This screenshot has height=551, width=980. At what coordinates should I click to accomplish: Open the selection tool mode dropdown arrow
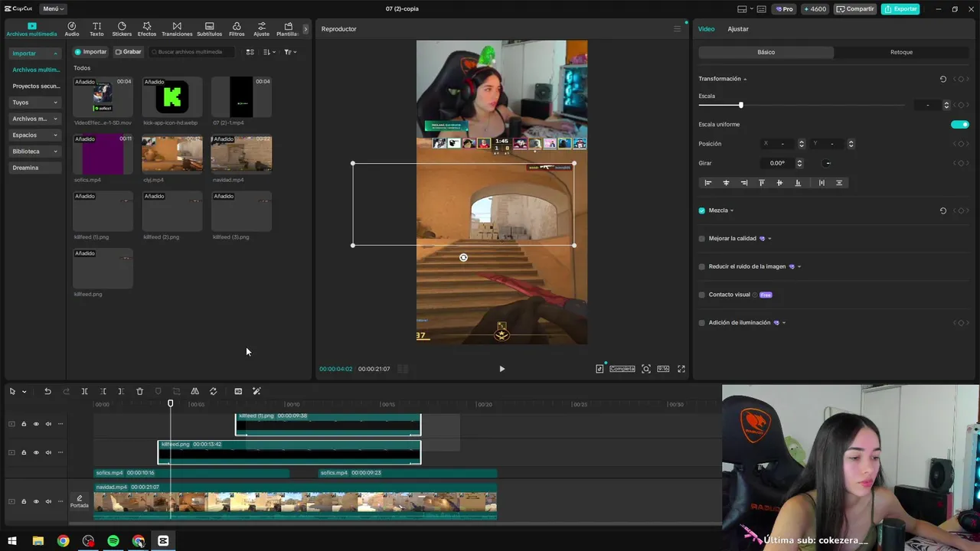[x=24, y=391]
